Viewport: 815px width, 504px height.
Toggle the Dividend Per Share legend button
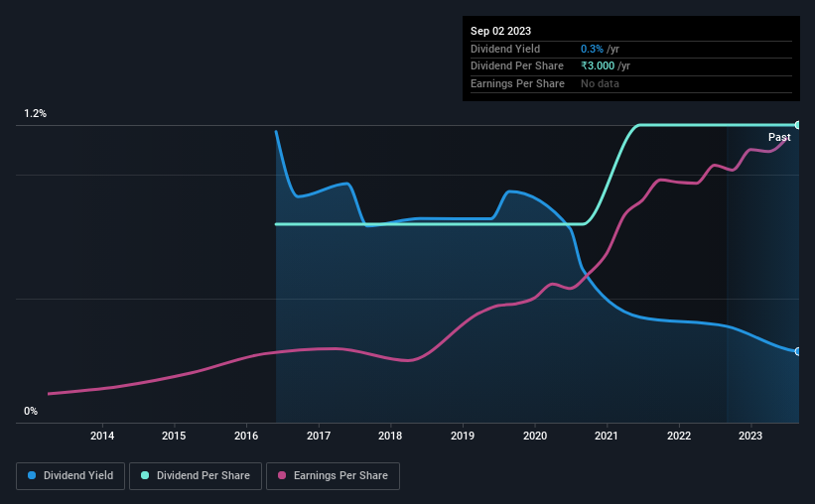click(196, 476)
